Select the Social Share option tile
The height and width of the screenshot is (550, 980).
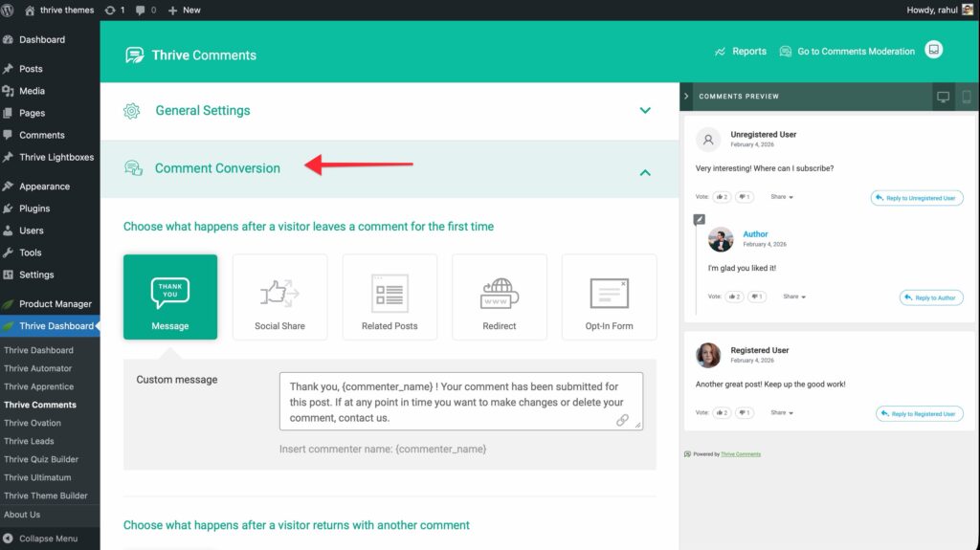tap(279, 297)
